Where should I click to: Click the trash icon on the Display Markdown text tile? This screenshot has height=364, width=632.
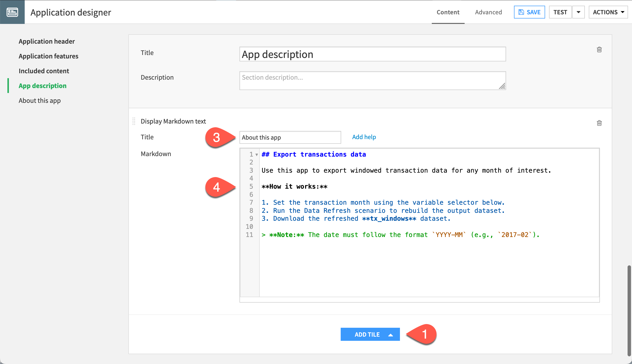[599, 123]
